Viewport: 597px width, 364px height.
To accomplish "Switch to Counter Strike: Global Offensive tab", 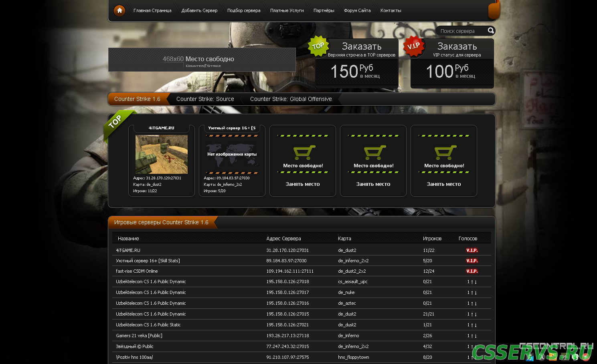I will tap(291, 99).
